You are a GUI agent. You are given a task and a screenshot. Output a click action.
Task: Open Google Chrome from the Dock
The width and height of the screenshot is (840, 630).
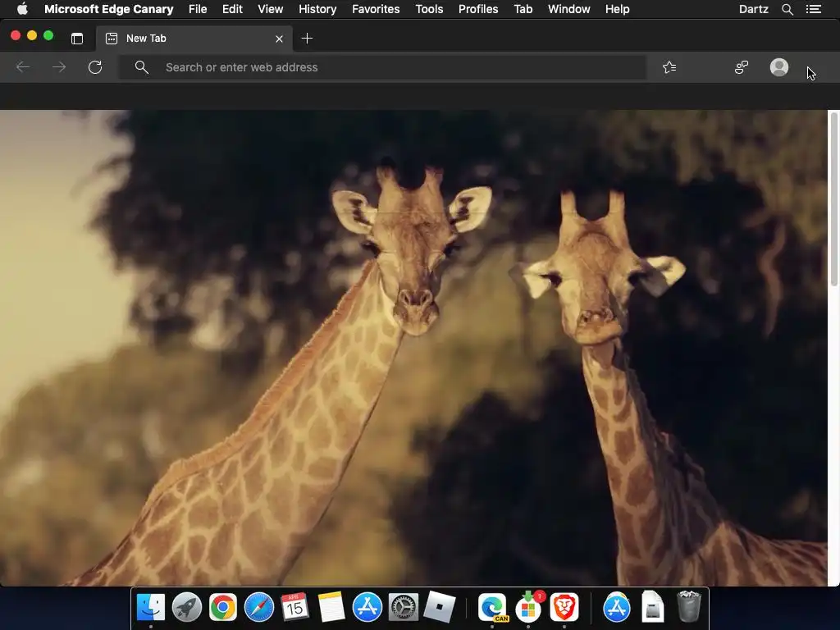222,608
